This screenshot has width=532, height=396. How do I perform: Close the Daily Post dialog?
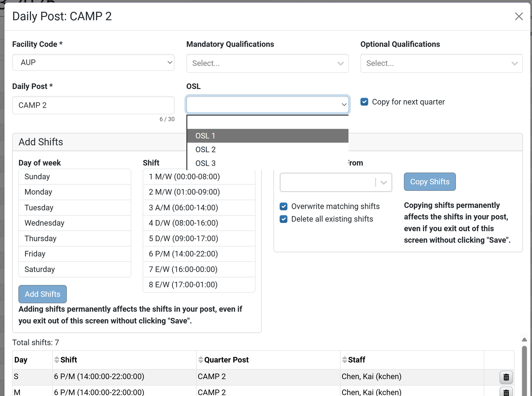[519, 16]
